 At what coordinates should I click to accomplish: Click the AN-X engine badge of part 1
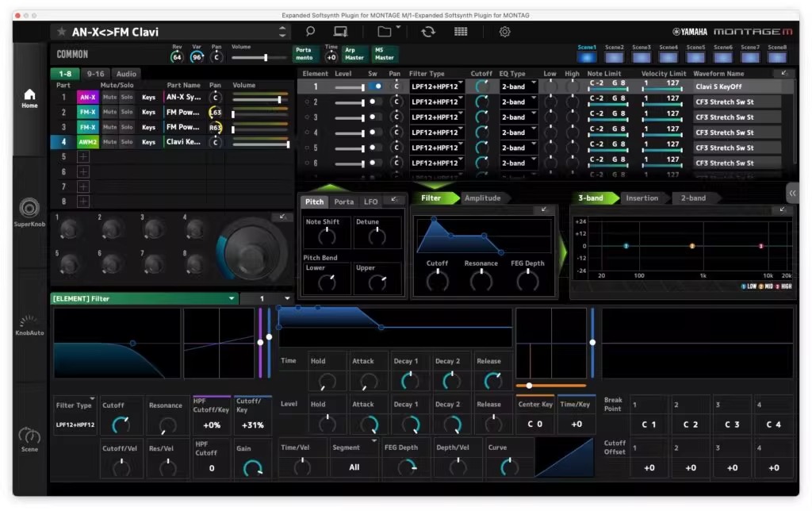click(x=87, y=97)
